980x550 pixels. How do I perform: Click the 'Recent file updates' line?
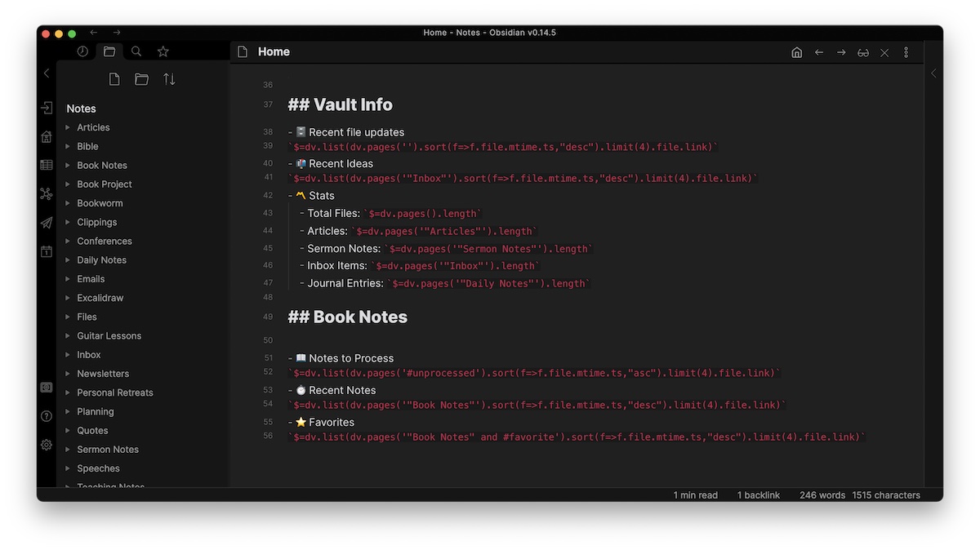346,132
